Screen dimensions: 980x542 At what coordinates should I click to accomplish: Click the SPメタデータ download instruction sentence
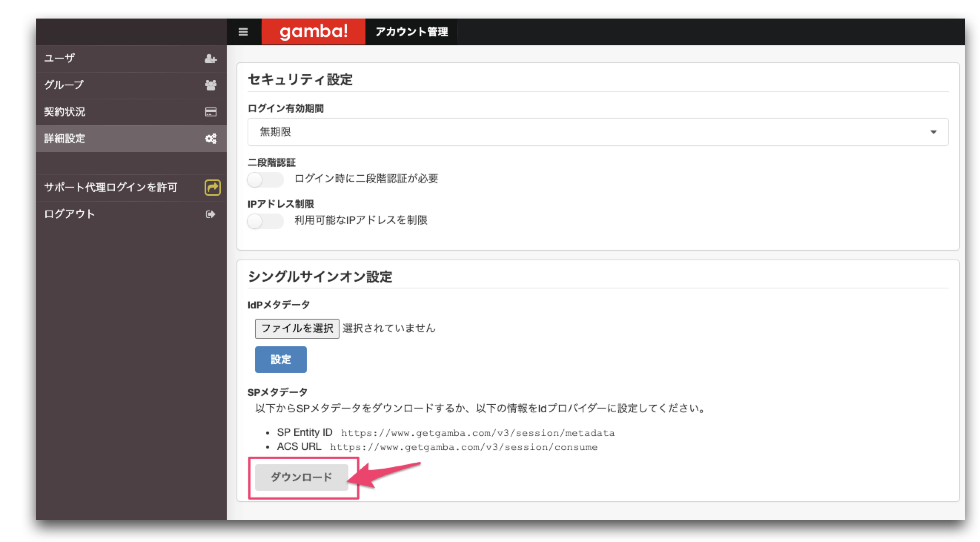(x=480, y=409)
